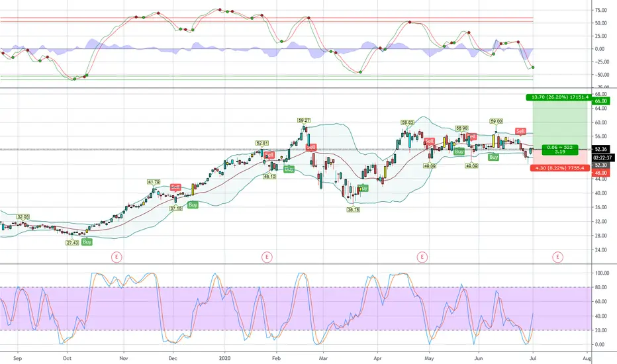Click the 49.09 low label in early May
This screenshot has height=364, width=617.
(430, 166)
